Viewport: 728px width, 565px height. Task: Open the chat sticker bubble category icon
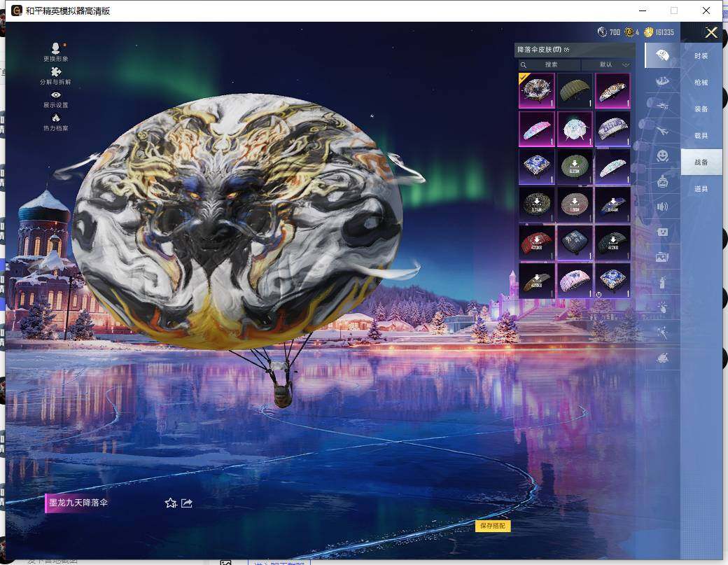coord(662,232)
